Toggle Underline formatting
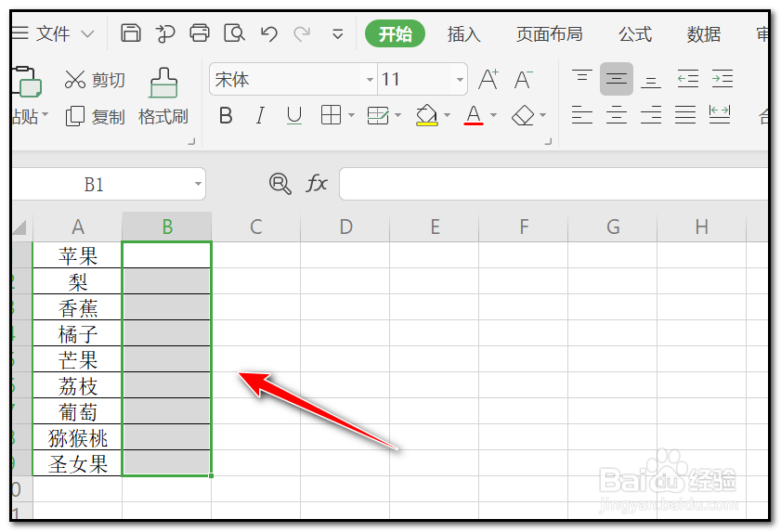This screenshot has height=532, width=781. (294, 115)
